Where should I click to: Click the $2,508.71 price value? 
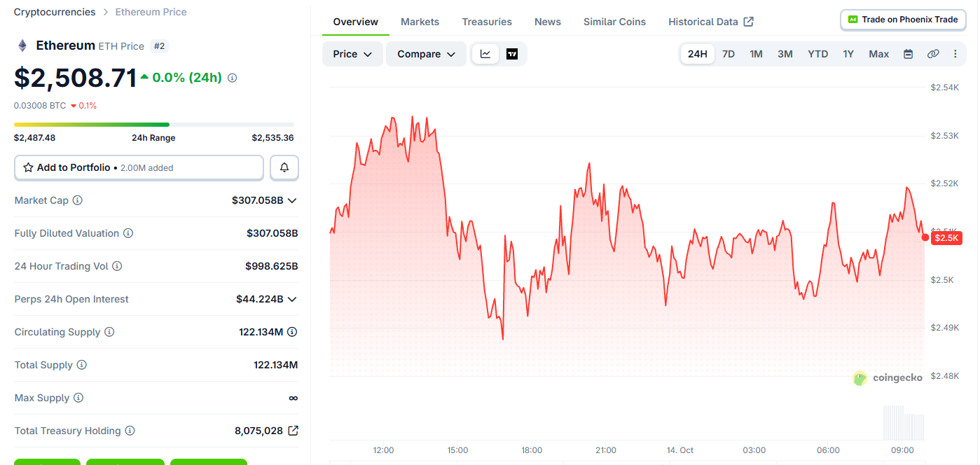click(x=76, y=78)
